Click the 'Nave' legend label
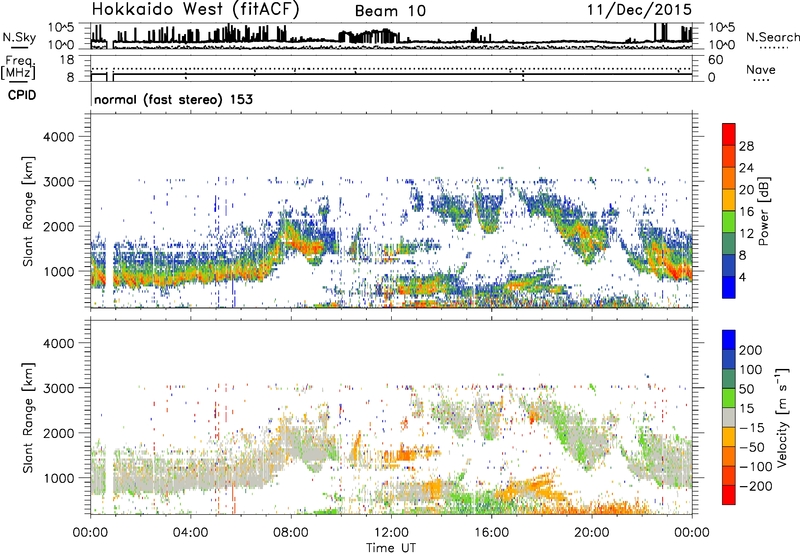The width and height of the screenshot is (800, 554). pyautogui.click(x=761, y=69)
